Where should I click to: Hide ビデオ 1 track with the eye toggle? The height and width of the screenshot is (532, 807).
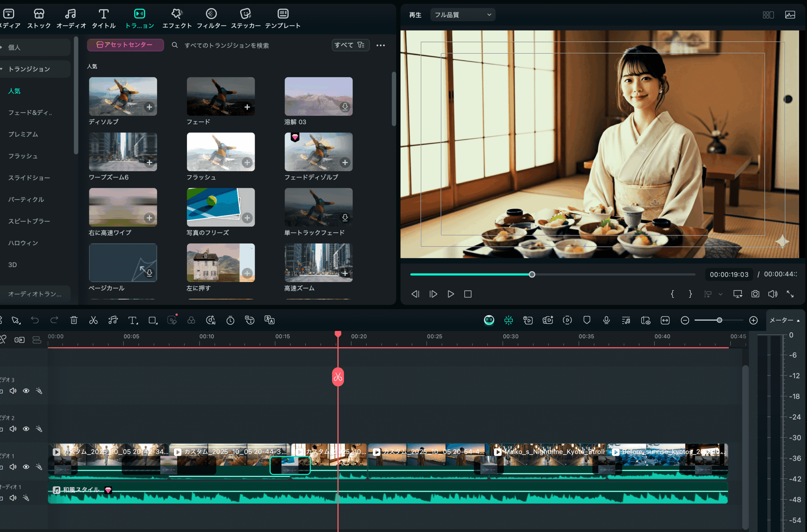26,466
